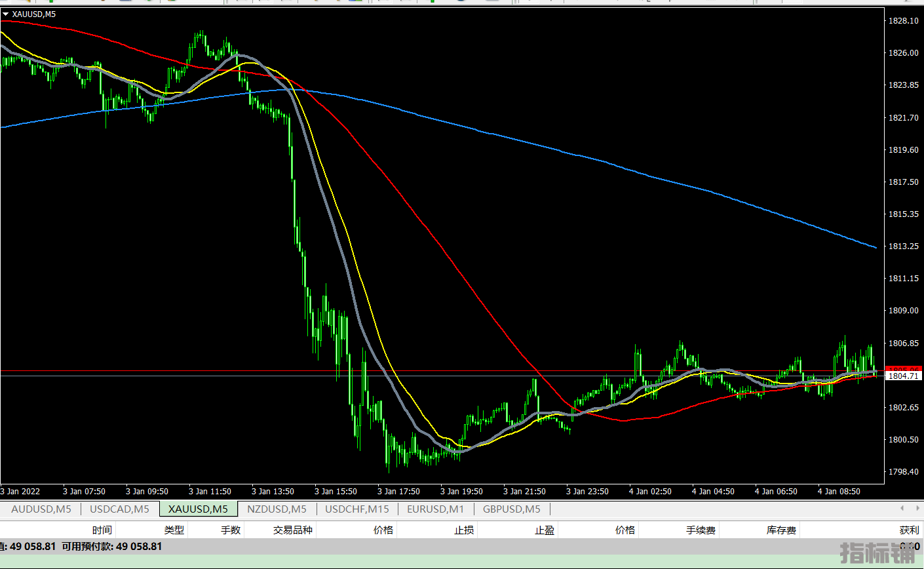Switch to the NZDUSD,M5 chart tab
924x569 pixels.
point(277,509)
